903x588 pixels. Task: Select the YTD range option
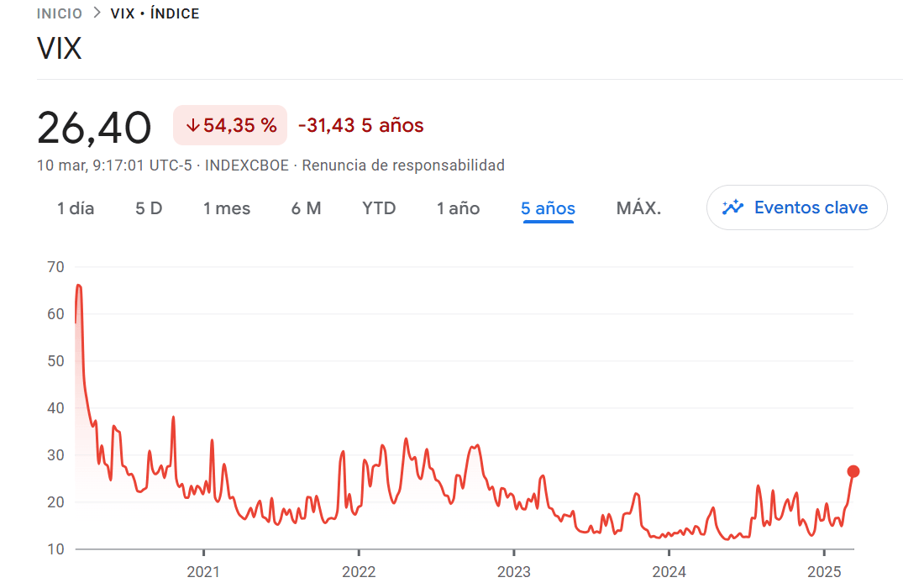click(x=378, y=207)
